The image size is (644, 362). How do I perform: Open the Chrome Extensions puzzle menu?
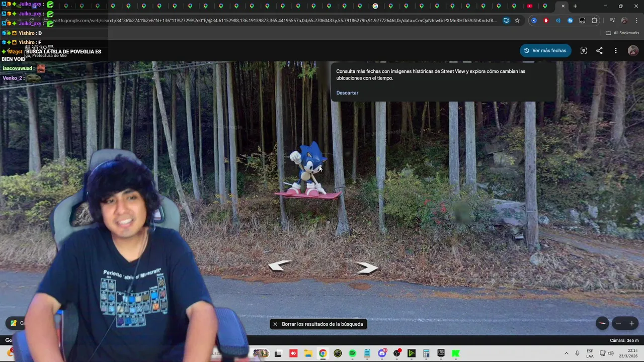point(595,21)
